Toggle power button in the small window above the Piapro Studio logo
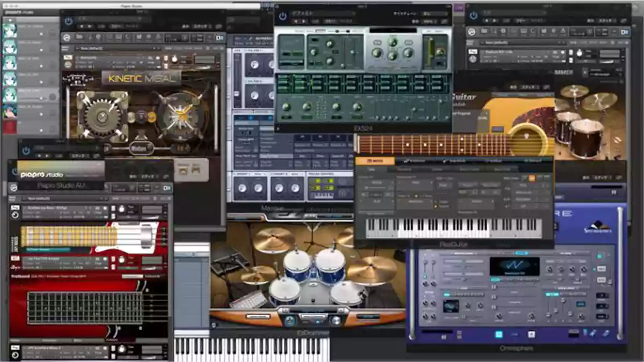This screenshot has width=644, height=362. [26, 151]
